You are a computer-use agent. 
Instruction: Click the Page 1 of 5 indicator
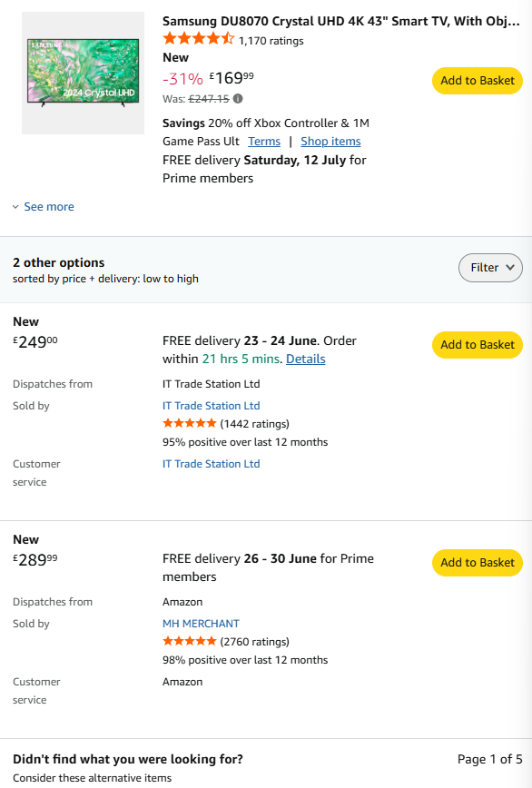(490, 759)
